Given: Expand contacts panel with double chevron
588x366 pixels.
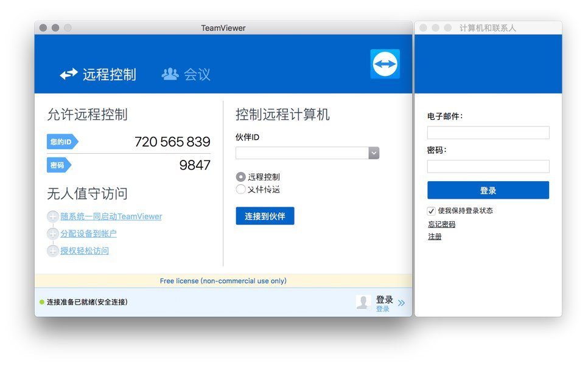Looking at the screenshot, I should (x=401, y=303).
